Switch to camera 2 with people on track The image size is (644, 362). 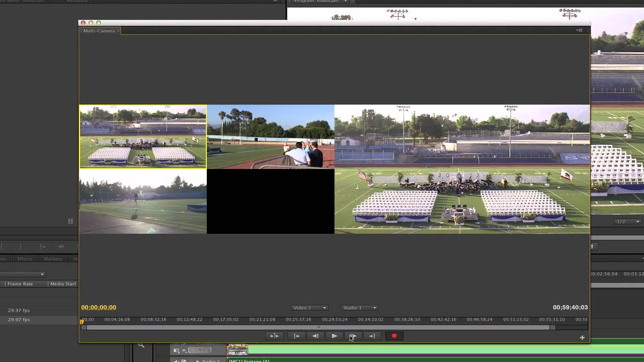pyautogui.click(x=271, y=136)
